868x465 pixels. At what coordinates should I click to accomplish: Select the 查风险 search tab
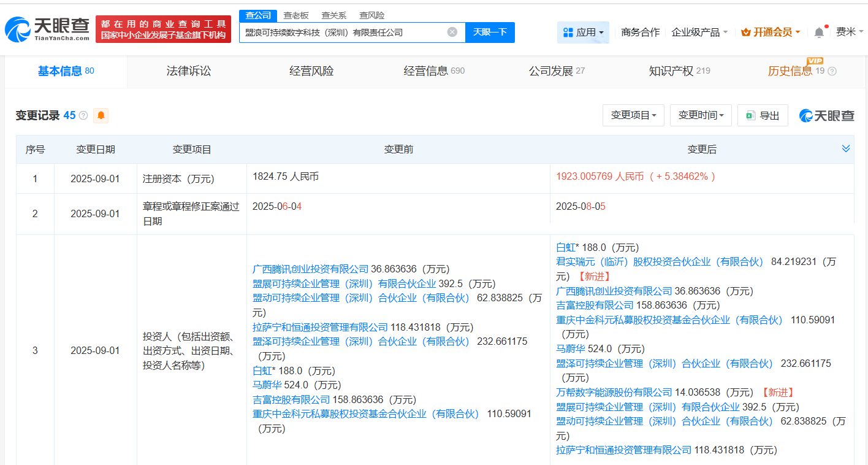click(371, 15)
